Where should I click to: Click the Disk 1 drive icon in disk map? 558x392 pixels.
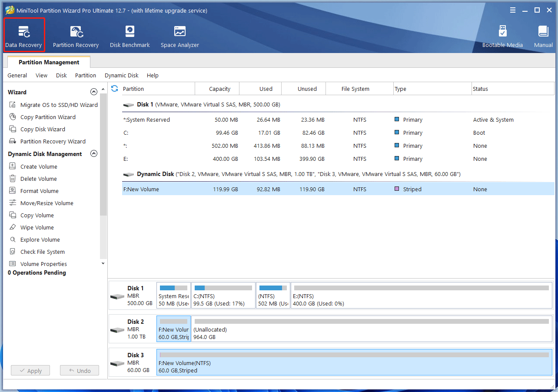pos(117,296)
